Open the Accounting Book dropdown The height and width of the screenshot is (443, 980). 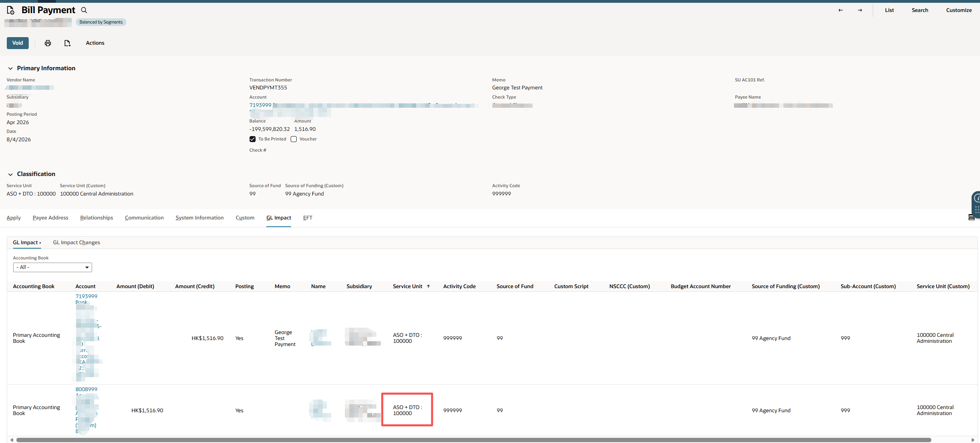53,267
